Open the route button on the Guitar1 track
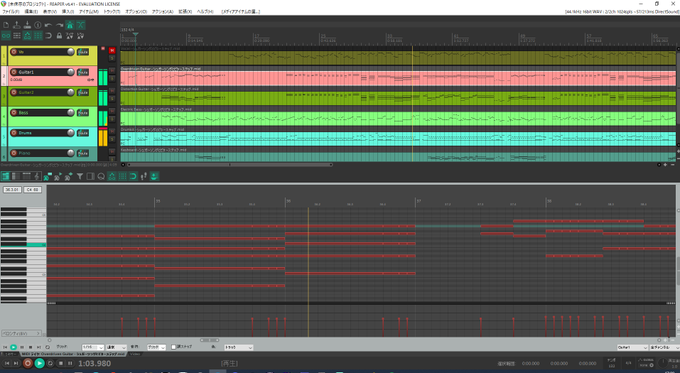 [83, 72]
